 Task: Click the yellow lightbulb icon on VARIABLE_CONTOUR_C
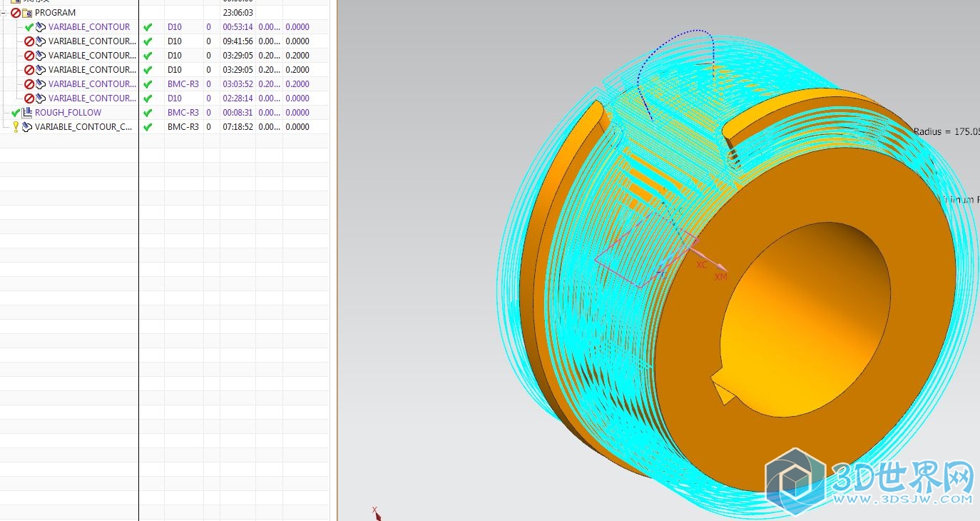click(x=16, y=127)
